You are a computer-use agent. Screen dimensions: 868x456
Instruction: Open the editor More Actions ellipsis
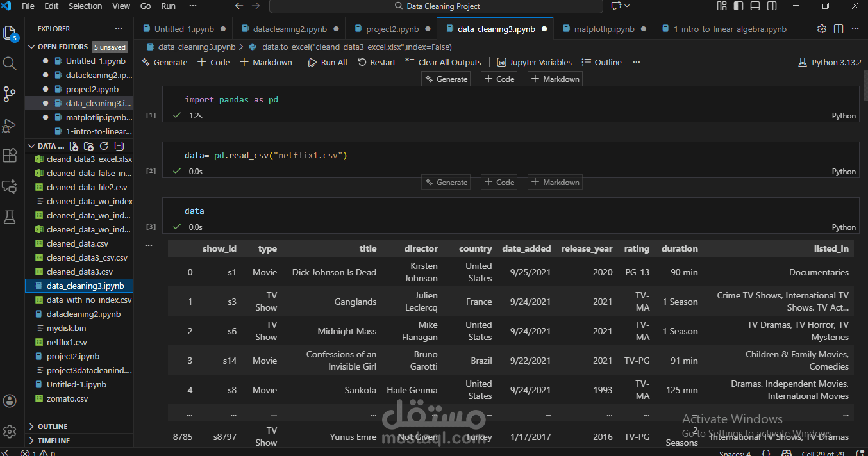pyautogui.click(x=855, y=29)
